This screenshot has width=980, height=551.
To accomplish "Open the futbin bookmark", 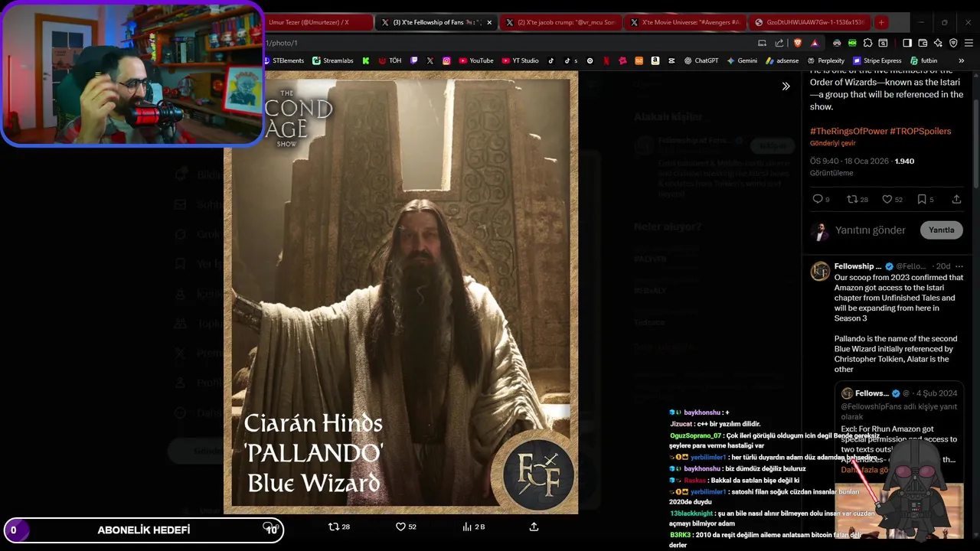I will pos(923,60).
